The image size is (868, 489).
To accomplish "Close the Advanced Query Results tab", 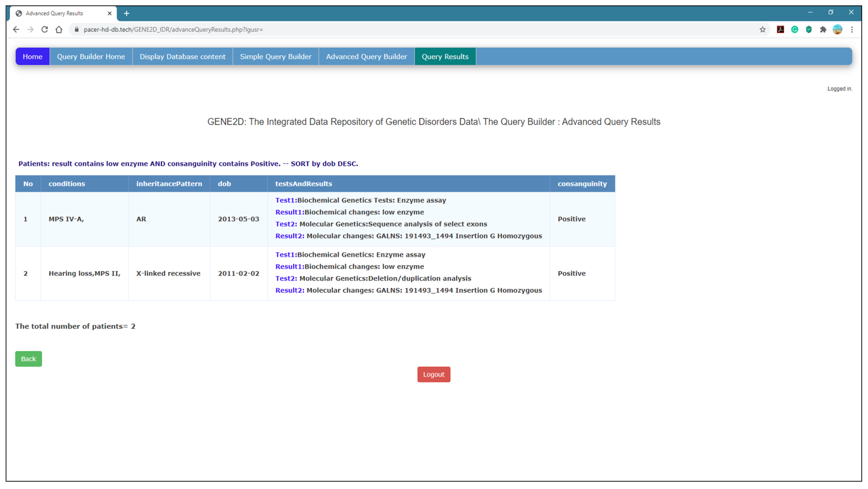I will pyautogui.click(x=110, y=14).
